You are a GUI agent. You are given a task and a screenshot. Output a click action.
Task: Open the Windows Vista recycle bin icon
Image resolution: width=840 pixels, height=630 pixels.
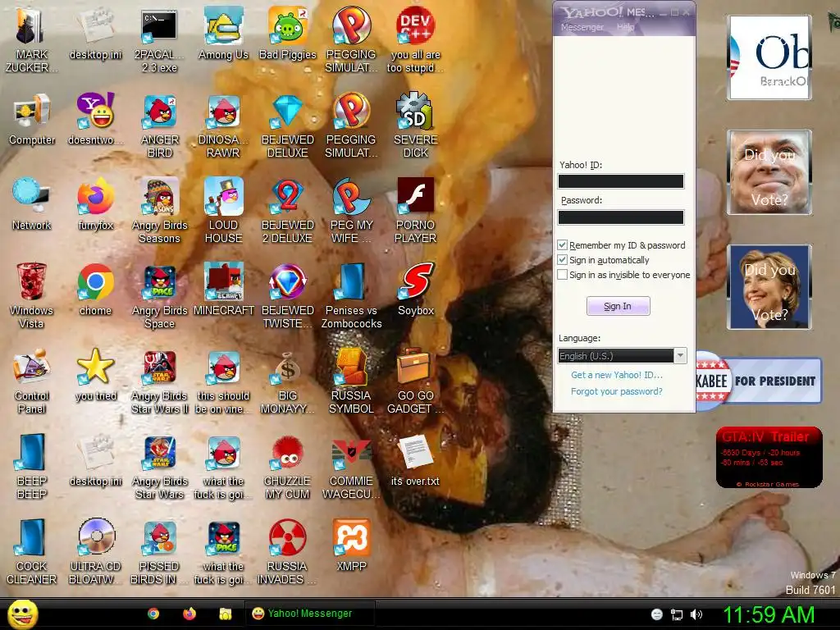tap(32, 295)
